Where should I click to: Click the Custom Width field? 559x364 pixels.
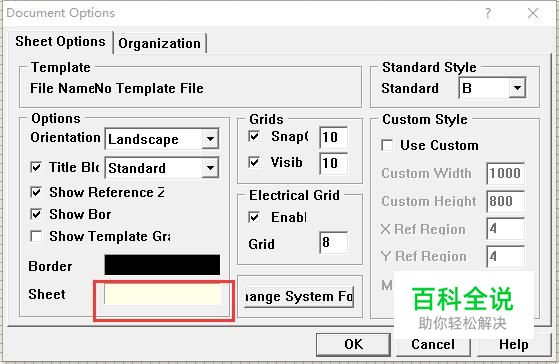506,173
